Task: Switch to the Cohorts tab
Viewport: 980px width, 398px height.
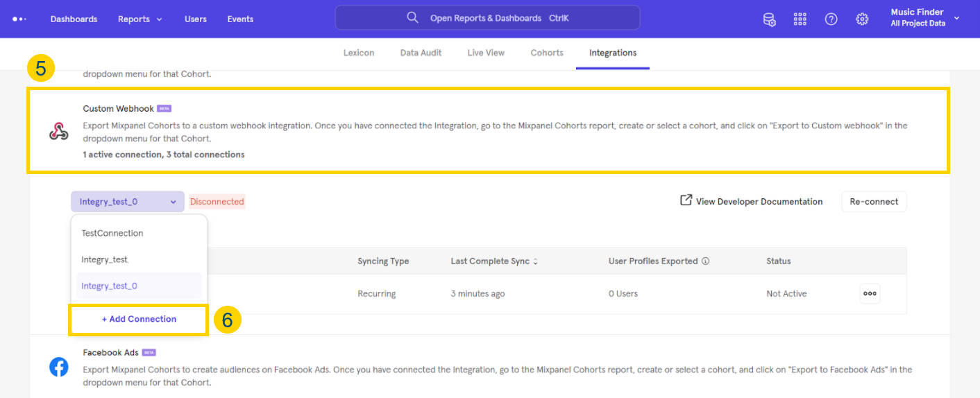Action: (x=547, y=53)
